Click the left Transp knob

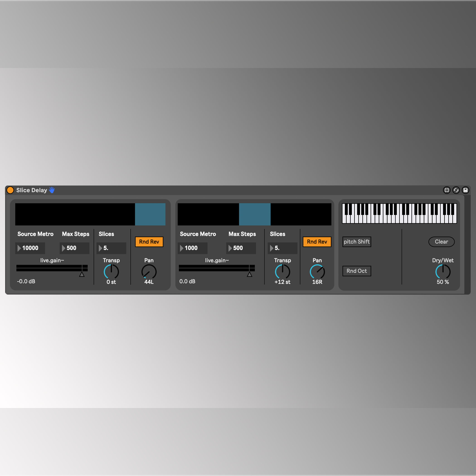click(x=111, y=272)
